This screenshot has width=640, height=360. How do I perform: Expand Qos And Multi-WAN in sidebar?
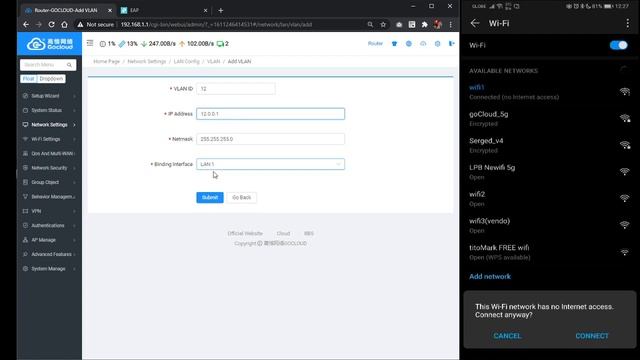tap(49, 153)
